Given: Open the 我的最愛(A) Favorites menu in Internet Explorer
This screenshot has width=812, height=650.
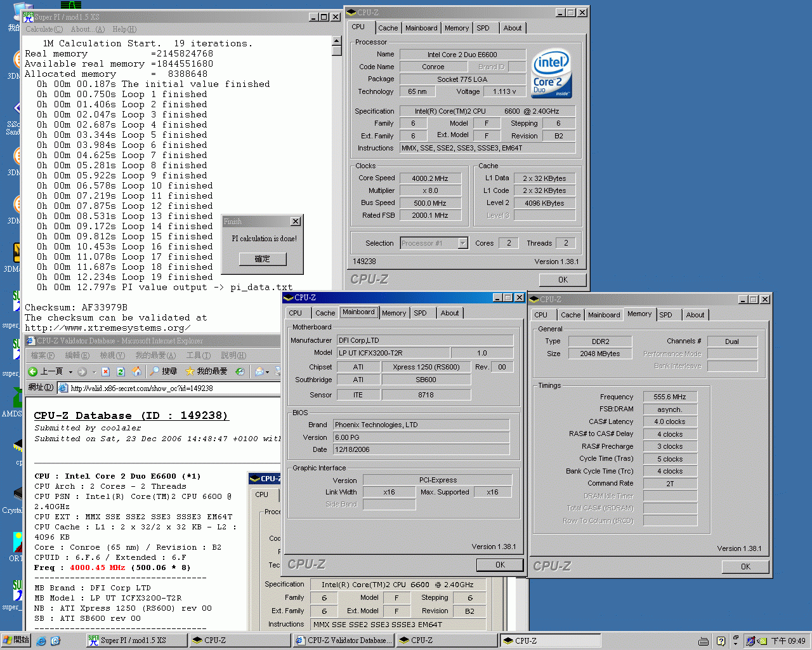Looking at the screenshot, I should point(155,355).
